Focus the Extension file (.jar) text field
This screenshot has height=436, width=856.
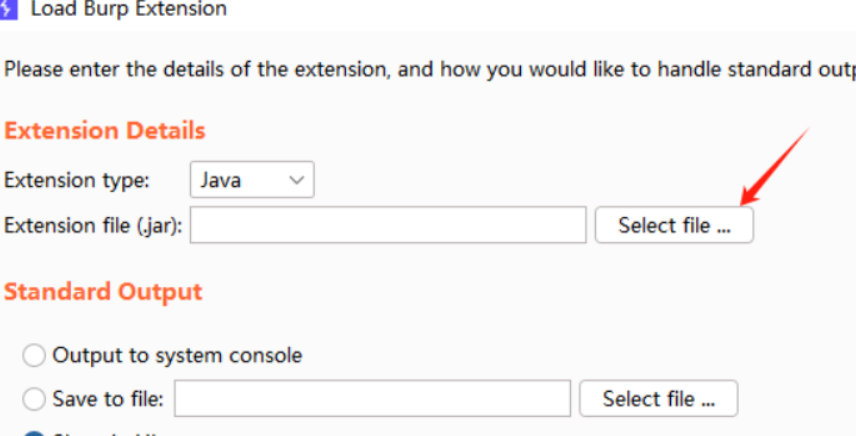click(388, 226)
